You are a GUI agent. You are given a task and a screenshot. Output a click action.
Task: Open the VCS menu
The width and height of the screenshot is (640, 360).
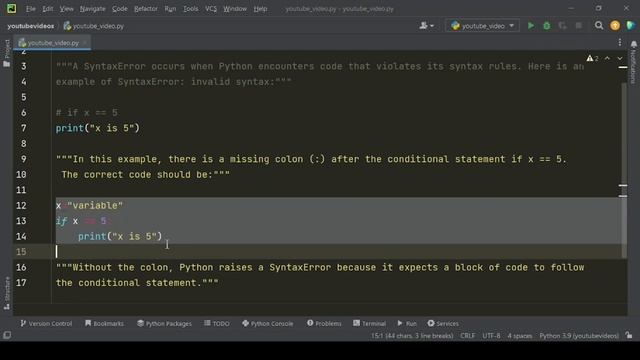click(x=211, y=9)
